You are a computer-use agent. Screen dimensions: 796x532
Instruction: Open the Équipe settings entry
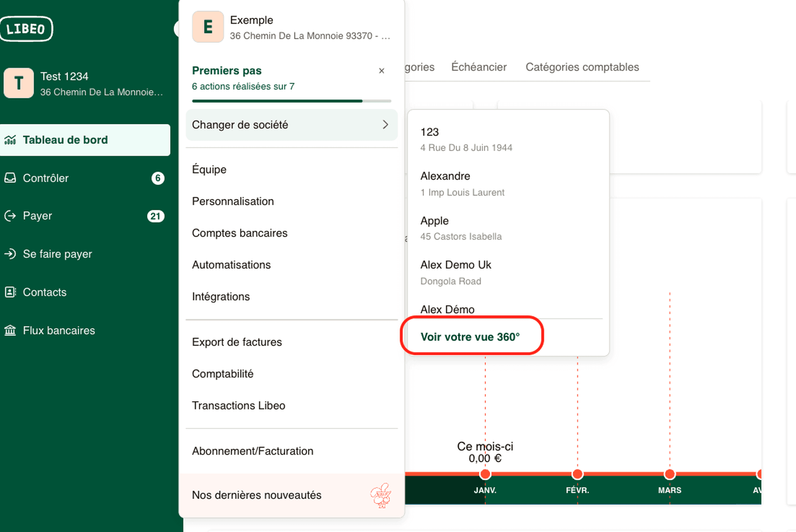pyautogui.click(x=209, y=169)
